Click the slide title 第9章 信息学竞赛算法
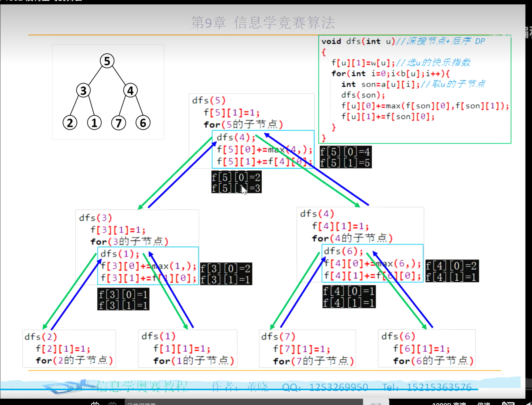Screen dimensions: 532x405 [263, 22]
